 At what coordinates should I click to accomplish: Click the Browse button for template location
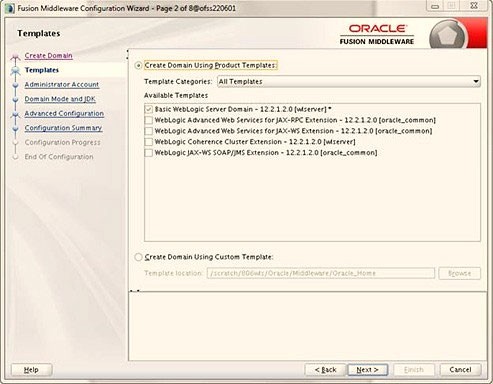coord(460,273)
